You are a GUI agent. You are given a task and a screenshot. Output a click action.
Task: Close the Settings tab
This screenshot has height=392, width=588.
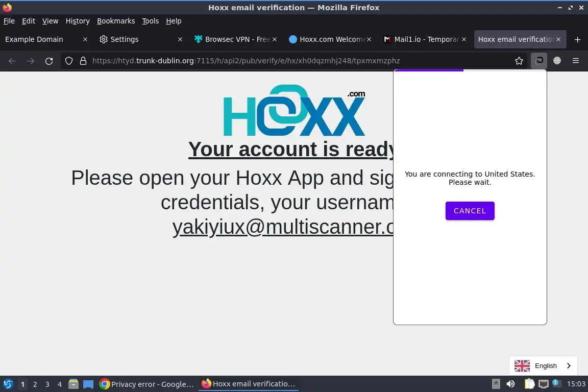pos(180,39)
